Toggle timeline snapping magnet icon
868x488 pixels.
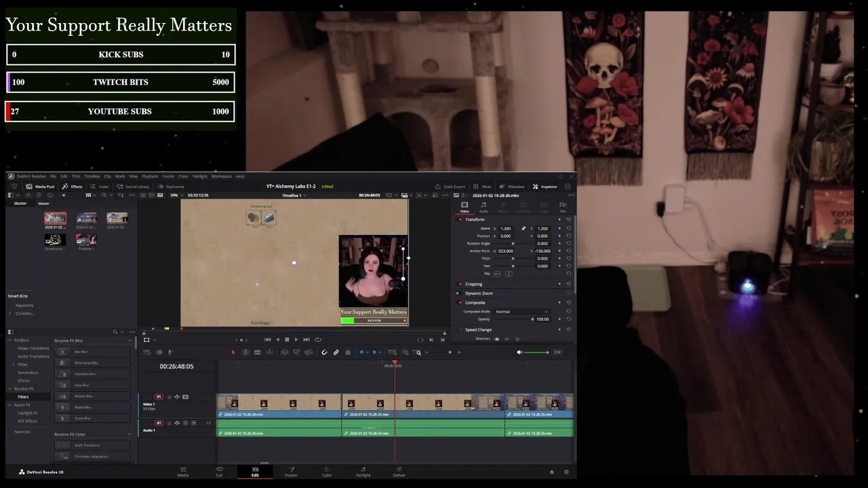tap(324, 352)
